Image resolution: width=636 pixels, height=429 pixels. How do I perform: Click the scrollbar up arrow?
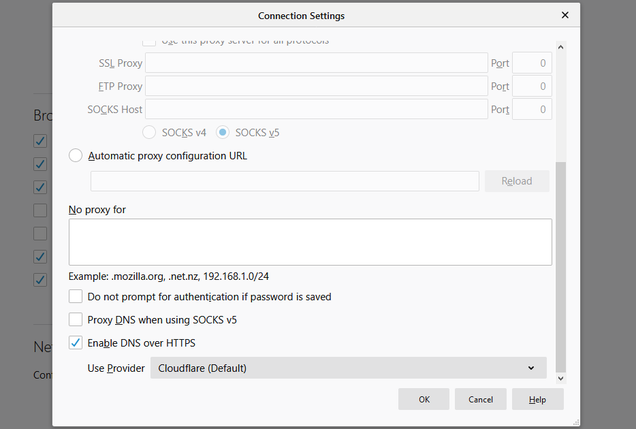[561, 47]
